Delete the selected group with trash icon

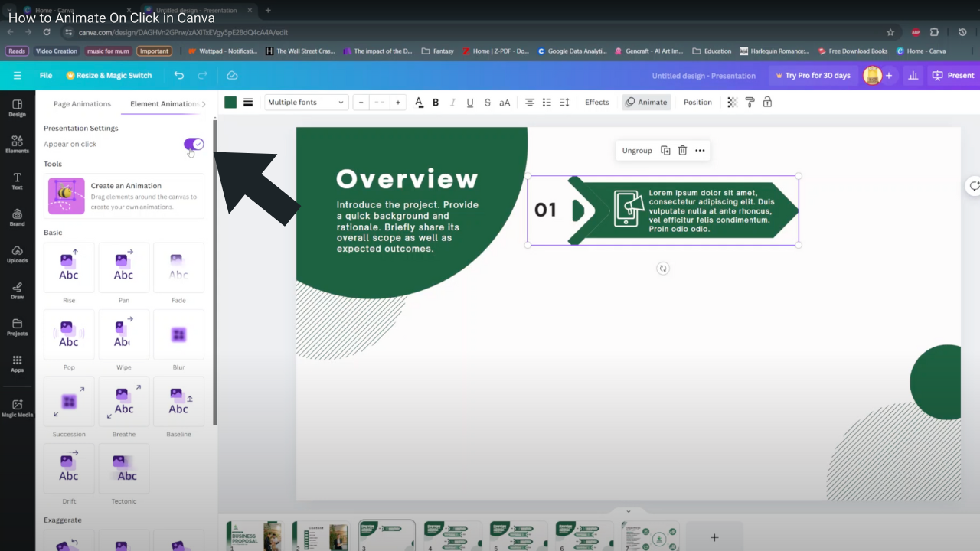tap(682, 151)
